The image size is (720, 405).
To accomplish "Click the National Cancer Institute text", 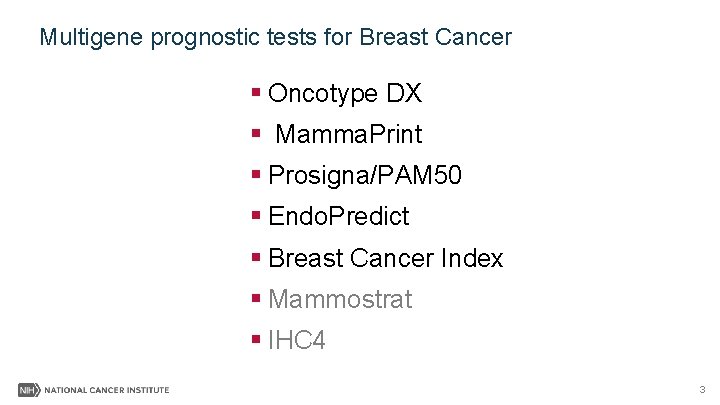I will (x=107, y=390).
